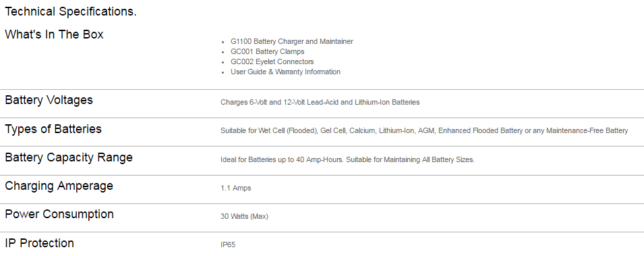Click the 30 Watts (Max) value
The height and width of the screenshot is (256, 644).
tap(244, 216)
